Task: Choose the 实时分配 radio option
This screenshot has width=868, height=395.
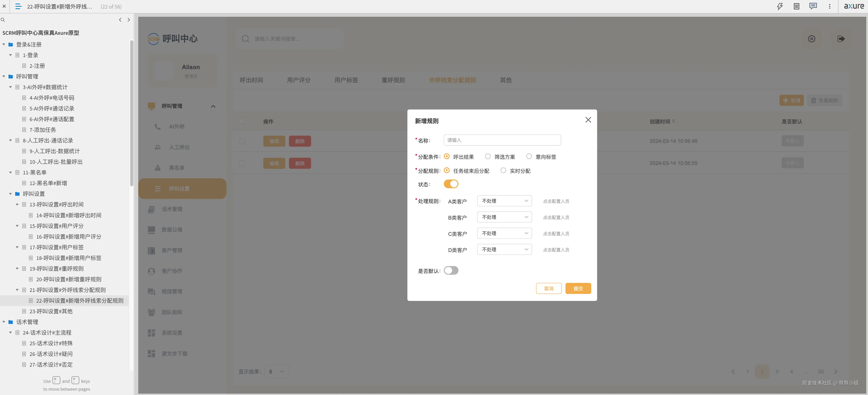Action: [x=503, y=171]
